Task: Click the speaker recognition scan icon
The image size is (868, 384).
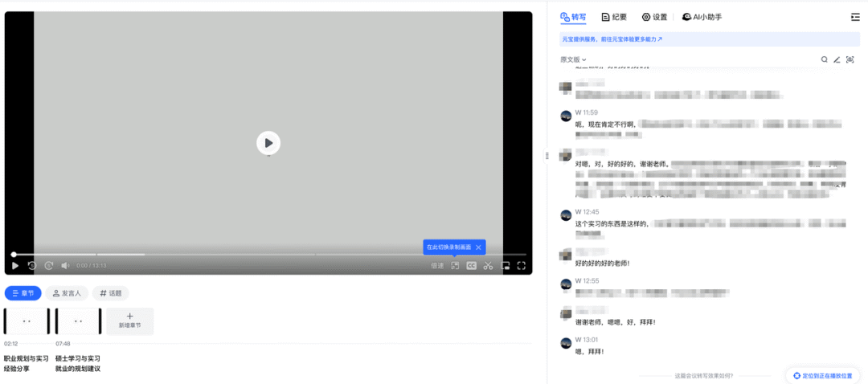Action: [850, 59]
